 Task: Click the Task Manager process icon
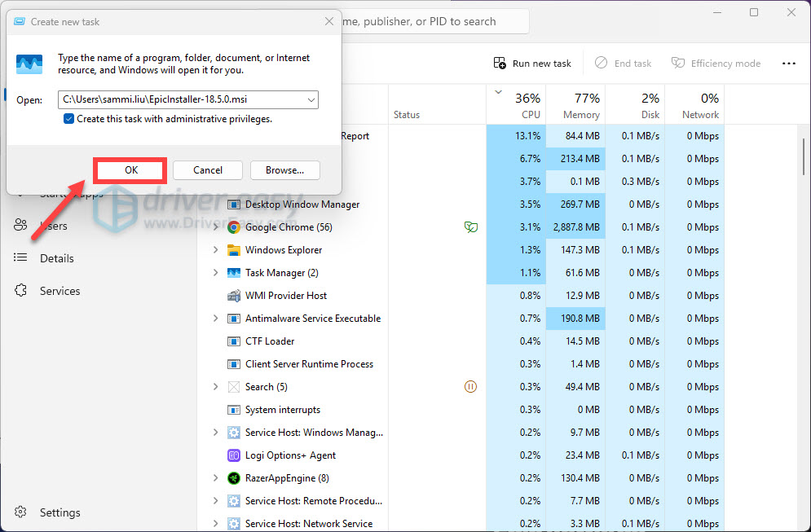tap(234, 273)
